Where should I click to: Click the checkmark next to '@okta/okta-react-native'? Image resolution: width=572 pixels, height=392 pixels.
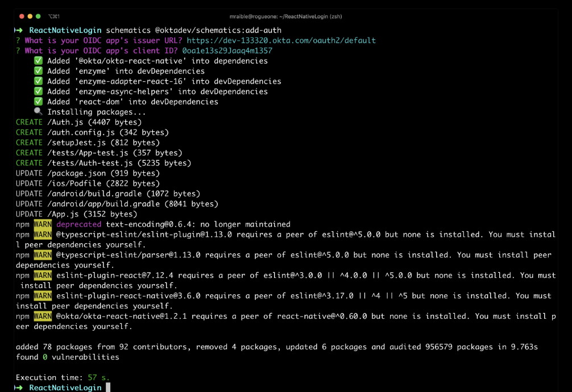[38, 61]
